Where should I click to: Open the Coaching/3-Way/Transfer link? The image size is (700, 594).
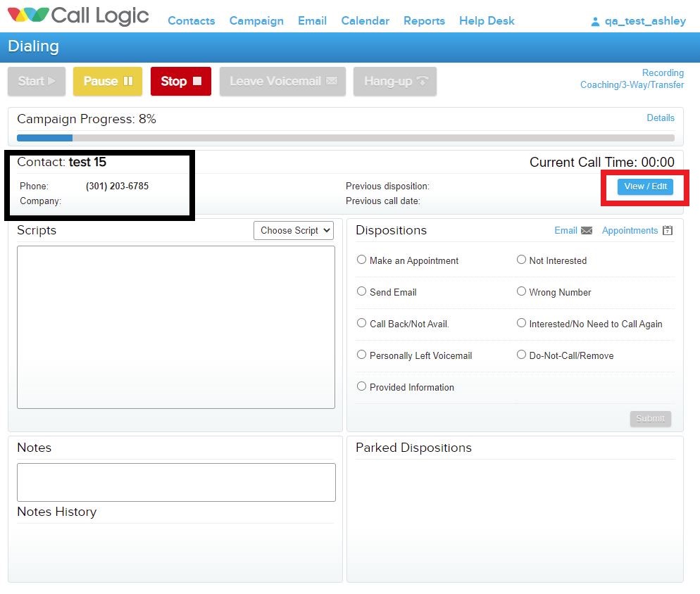pos(632,85)
